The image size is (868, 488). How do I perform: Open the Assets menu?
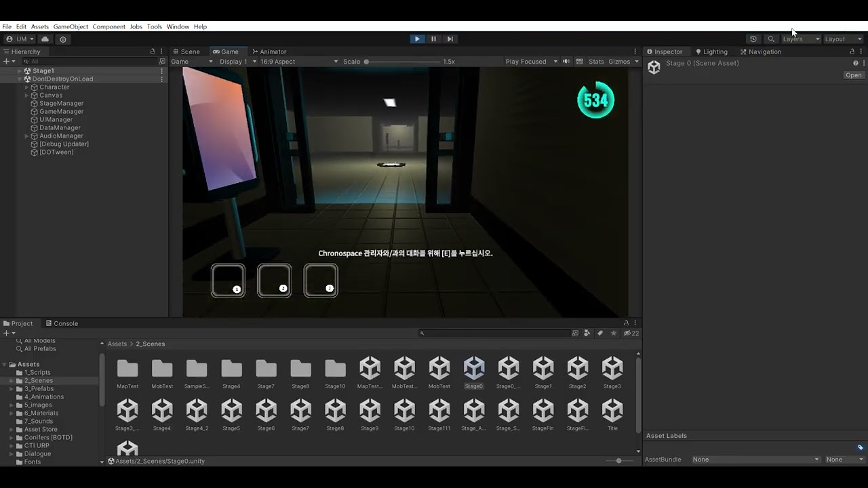(x=40, y=26)
